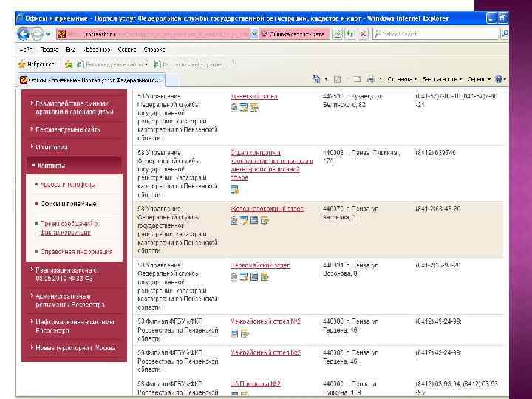
Task: Open the Правка menu
Action: coord(50,50)
